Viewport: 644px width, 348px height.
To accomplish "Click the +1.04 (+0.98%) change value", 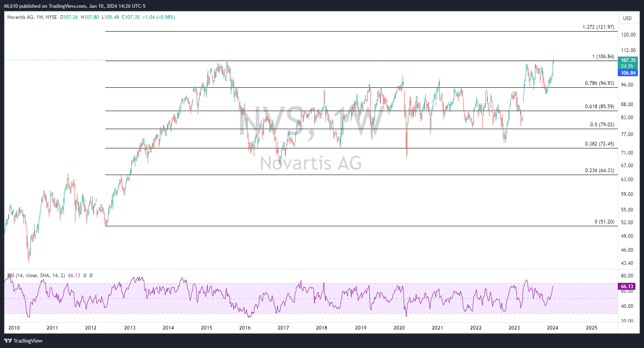I will coord(159,17).
